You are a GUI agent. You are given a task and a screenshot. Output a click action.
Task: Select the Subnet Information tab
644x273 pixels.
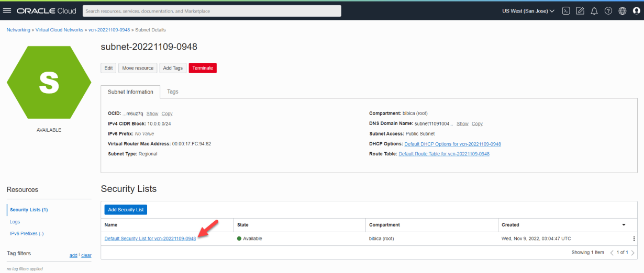click(x=130, y=92)
